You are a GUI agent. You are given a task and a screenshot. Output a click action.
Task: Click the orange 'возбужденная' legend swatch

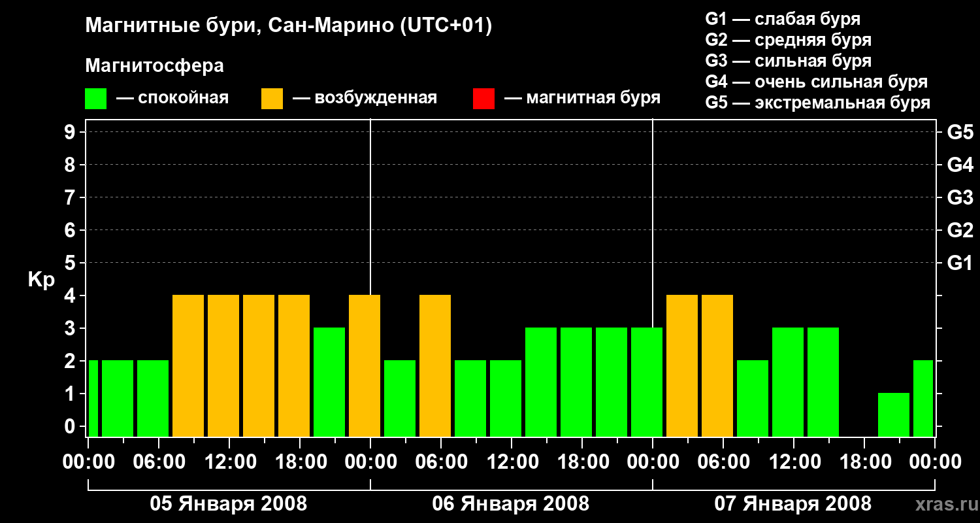[272, 99]
